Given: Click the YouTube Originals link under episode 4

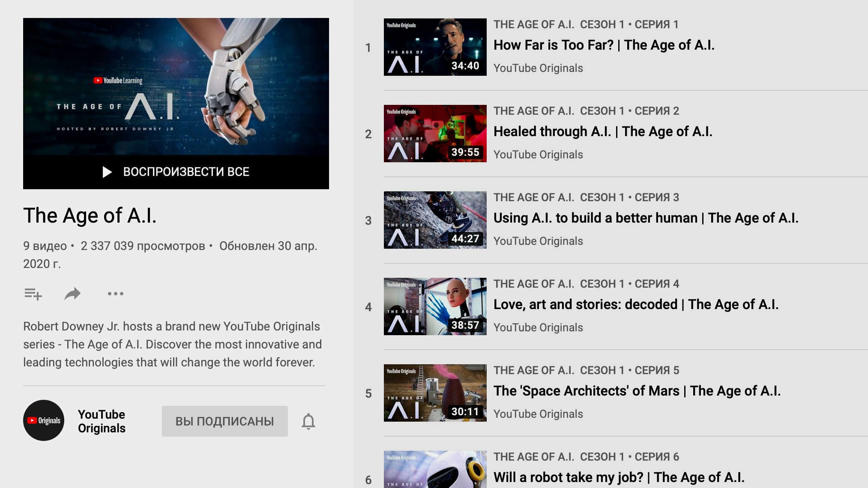Looking at the screenshot, I should click(x=538, y=327).
